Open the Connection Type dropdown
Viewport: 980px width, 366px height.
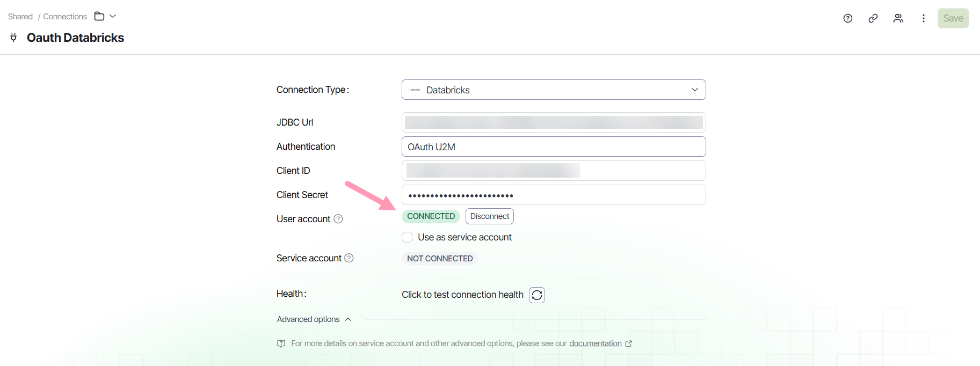point(554,90)
